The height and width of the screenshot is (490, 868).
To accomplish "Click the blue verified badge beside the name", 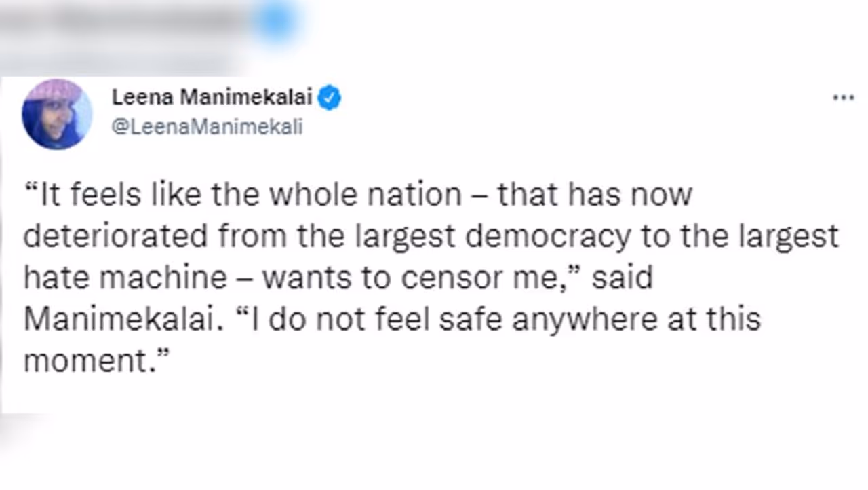I will click(330, 98).
